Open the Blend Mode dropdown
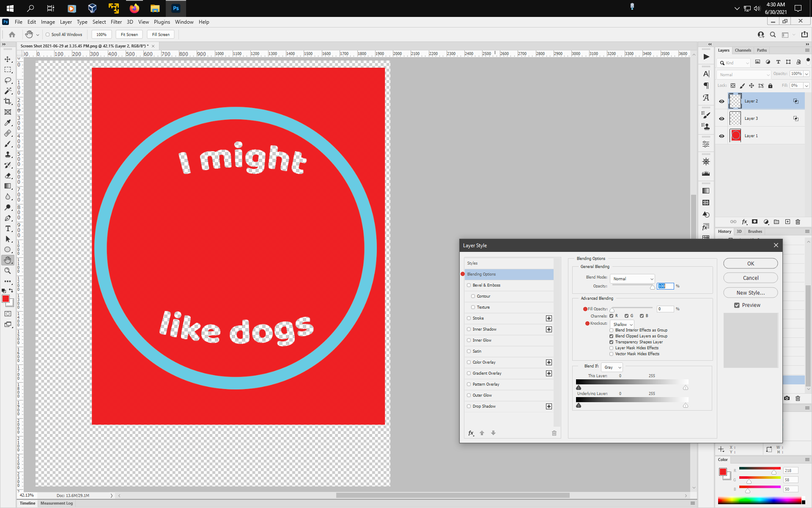Viewport: 812px width, 508px height. [x=632, y=279]
